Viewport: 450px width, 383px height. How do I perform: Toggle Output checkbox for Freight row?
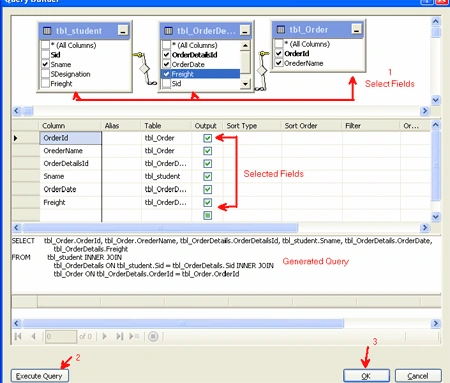coord(207,202)
